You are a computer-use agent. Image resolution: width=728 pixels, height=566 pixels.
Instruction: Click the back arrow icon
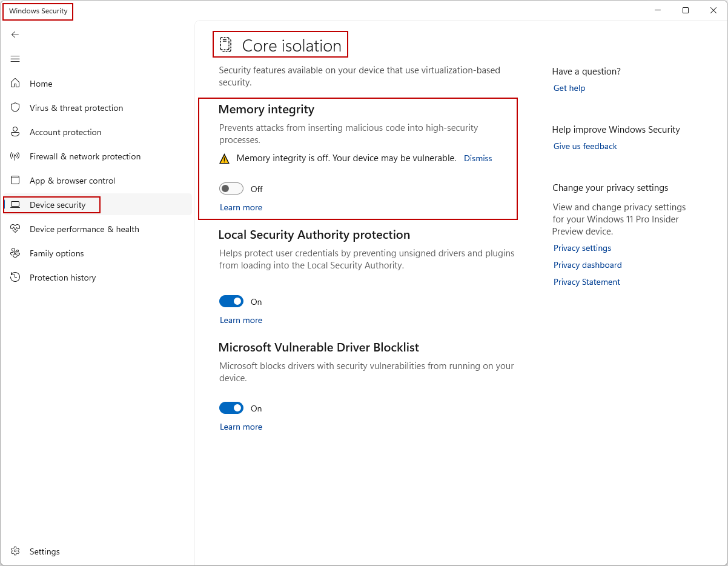[15, 35]
